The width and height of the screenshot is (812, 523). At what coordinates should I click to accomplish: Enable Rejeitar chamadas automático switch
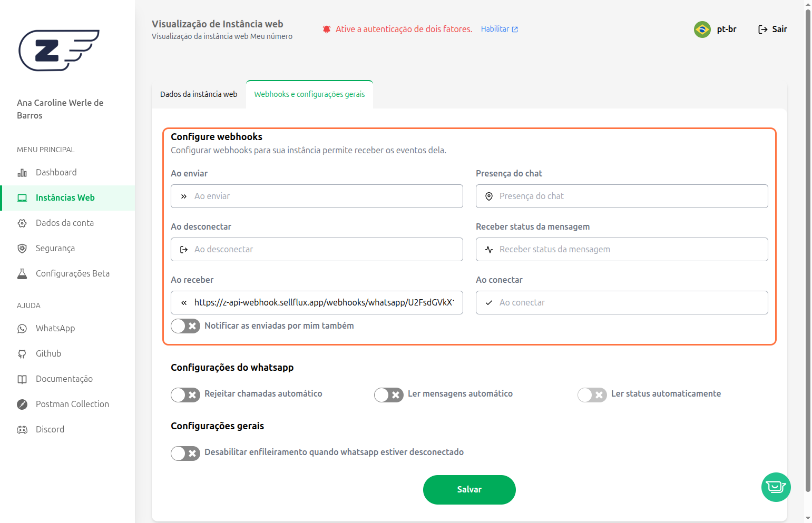tap(185, 394)
